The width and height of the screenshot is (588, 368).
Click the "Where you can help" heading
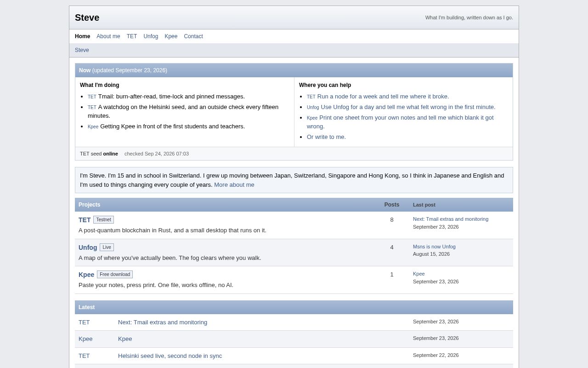pyautogui.click(x=325, y=85)
